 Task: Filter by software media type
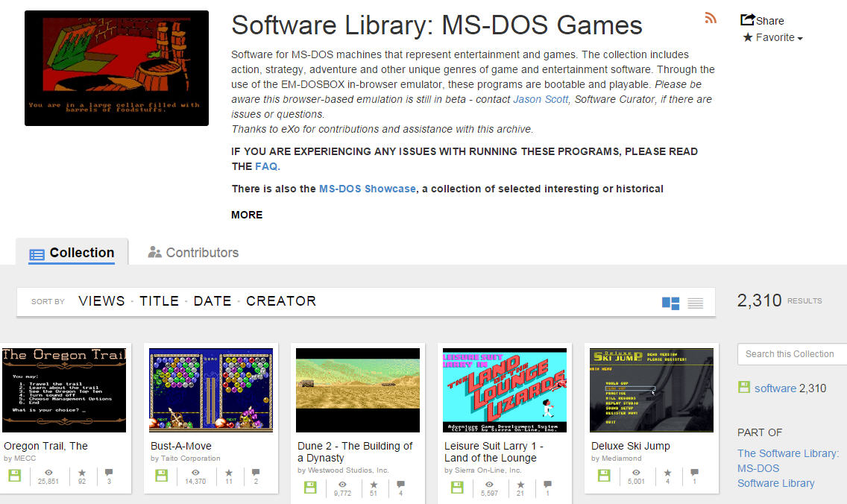point(775,388)
